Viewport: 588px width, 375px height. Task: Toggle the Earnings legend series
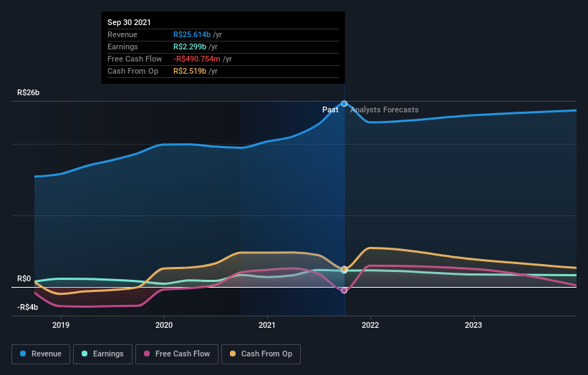[102, 354]
